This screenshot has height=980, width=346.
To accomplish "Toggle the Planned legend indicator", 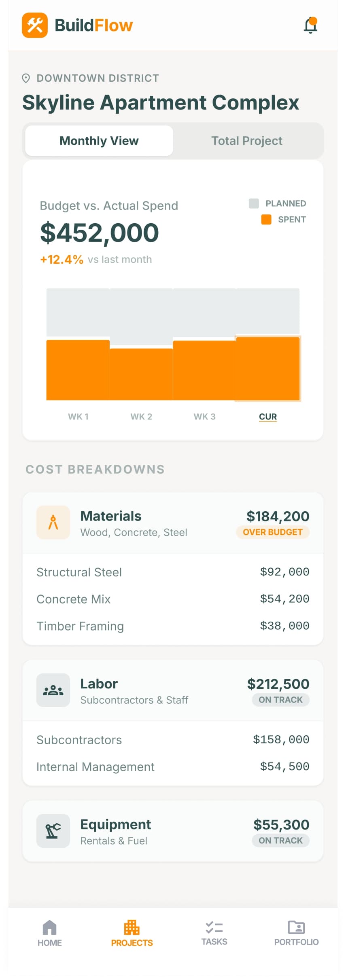I will click(255, 203).
